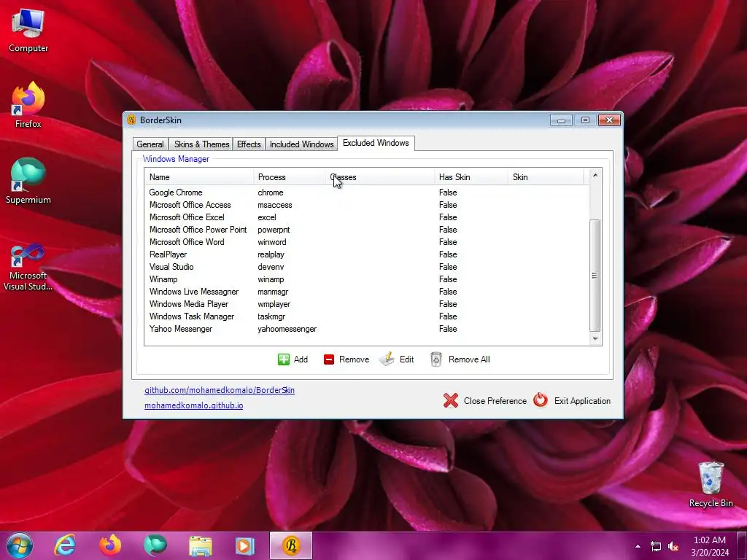This screenshot has height=560, width=747.
Task: Open Windows Explorer folder on taskbar
Action: coord(201,545)
